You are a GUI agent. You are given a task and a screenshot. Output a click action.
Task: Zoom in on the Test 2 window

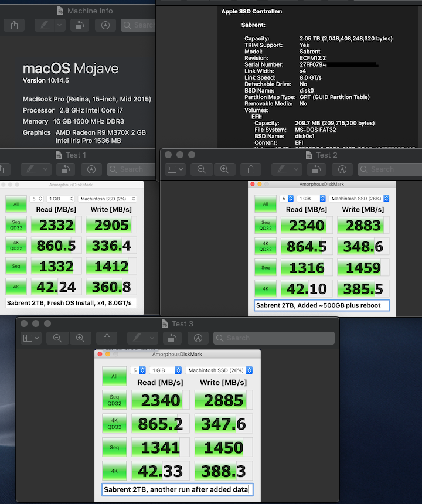pyautogui.click(x=224, y=169)
